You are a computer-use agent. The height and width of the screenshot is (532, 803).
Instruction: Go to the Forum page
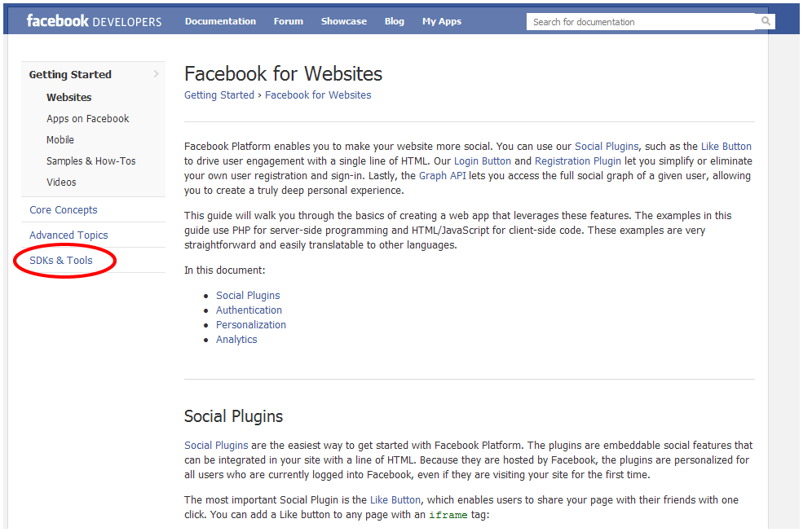[x=289, y=21]
